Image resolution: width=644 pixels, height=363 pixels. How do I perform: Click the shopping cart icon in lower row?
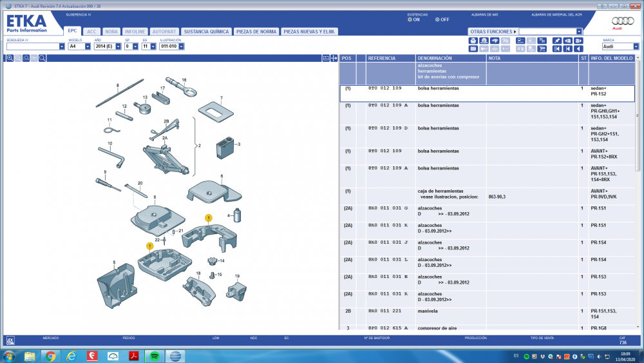click(x=542, y=48)
